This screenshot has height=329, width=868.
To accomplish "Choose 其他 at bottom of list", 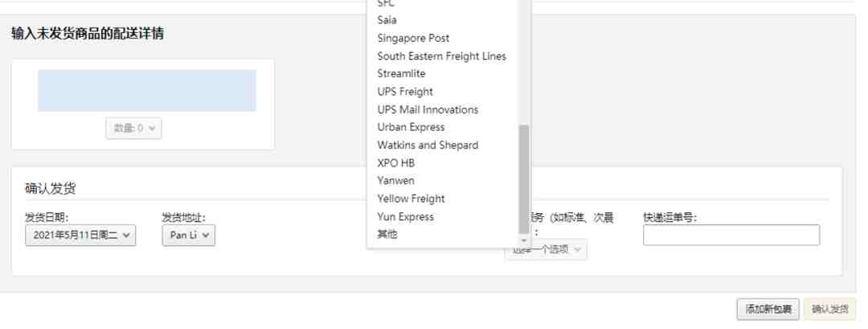I will click(387, 234).
